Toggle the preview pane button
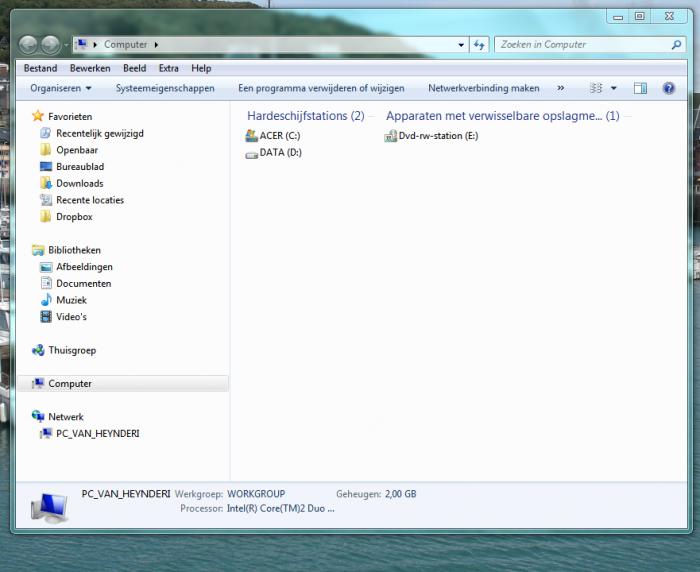 [x=640, y=88]
